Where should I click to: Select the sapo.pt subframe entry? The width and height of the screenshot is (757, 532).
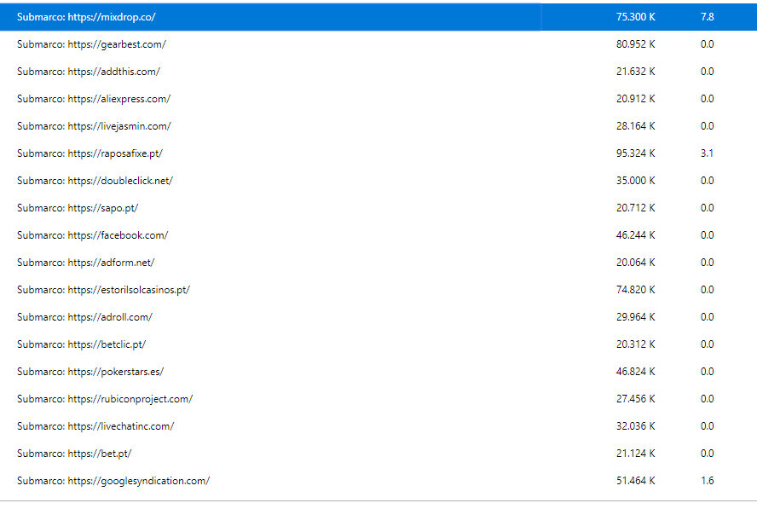pos(78,208)
